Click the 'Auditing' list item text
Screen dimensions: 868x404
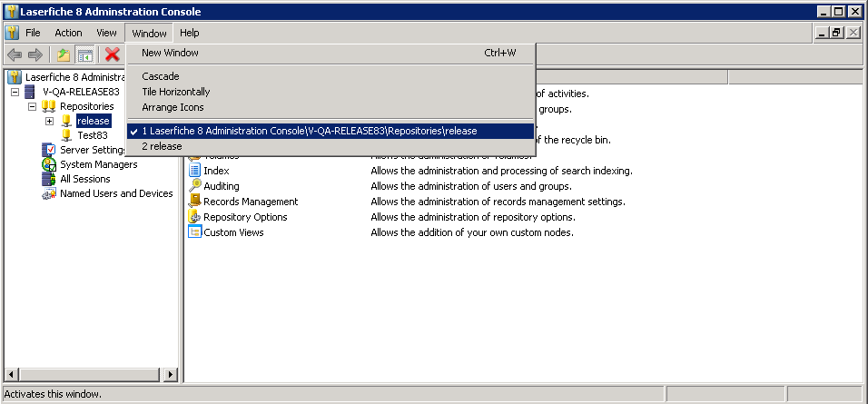point(222,186)
